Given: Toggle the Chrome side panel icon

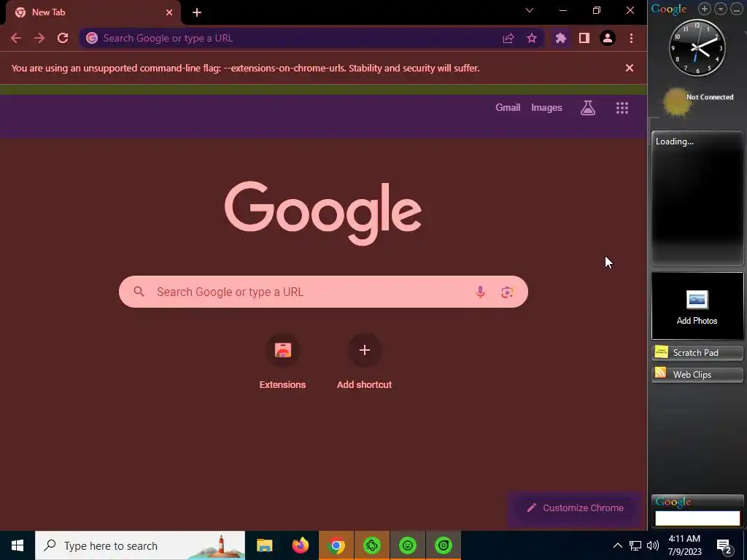Looking at the screenshot, I should click(584, 38).
